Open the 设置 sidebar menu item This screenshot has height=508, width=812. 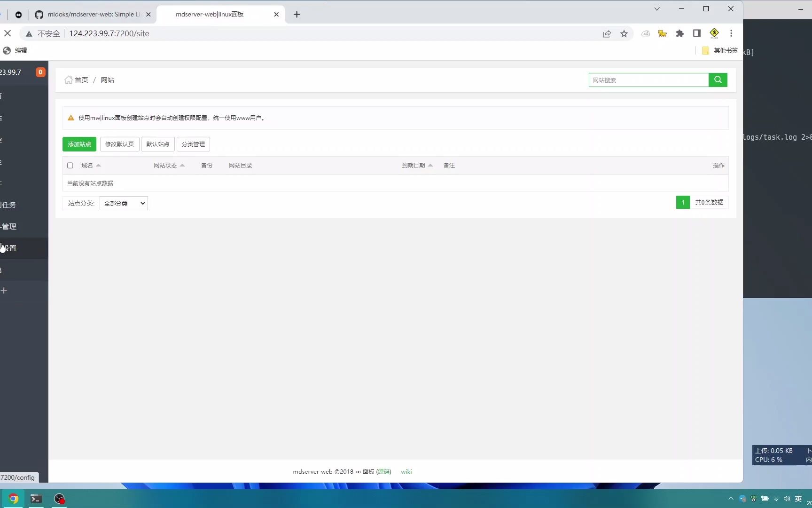coord(23,248)
